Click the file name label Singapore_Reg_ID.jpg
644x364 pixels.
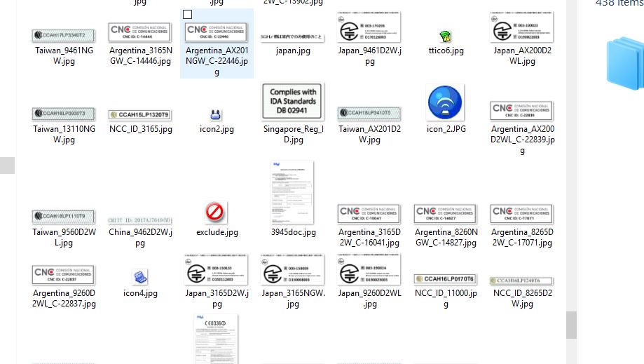[293, 134]
